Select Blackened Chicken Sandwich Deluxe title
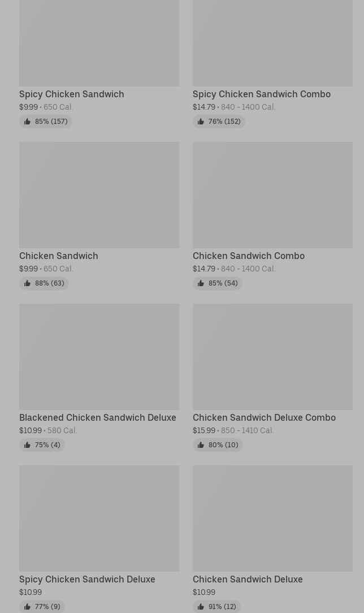 click(97, 417)
